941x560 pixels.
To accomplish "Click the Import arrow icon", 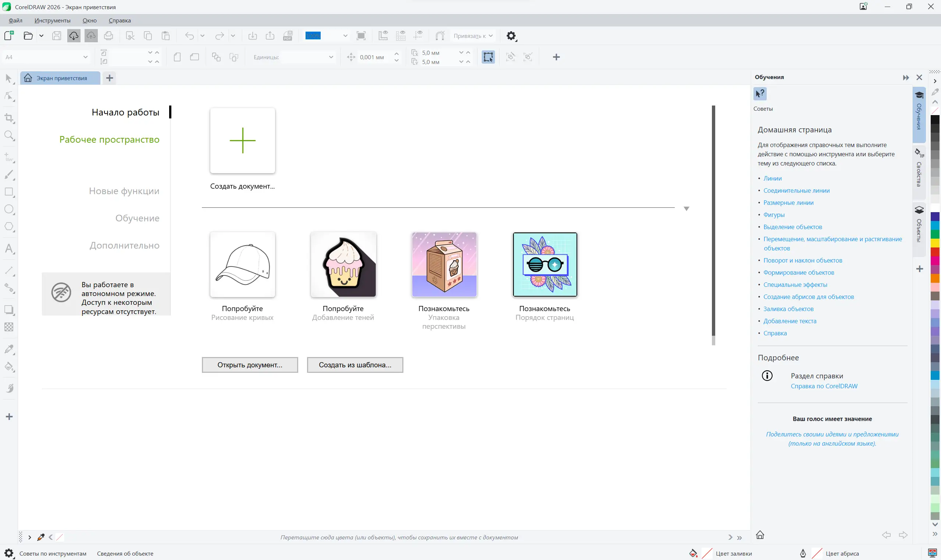I will pos(252,36).
